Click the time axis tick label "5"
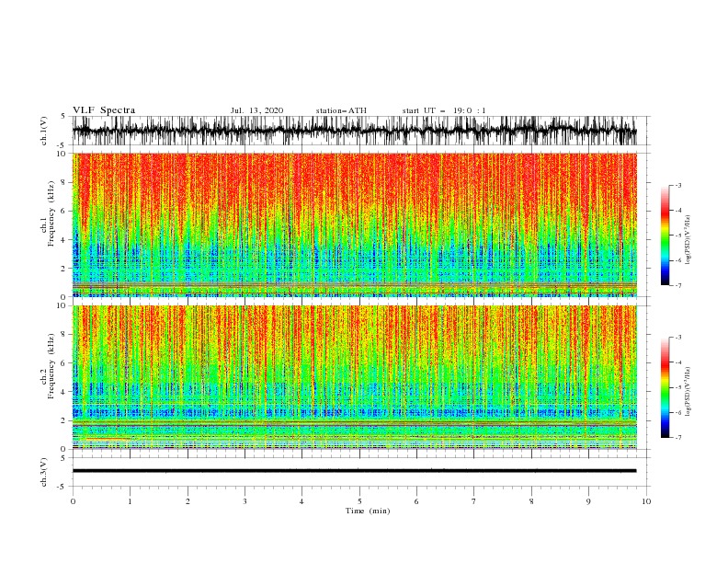 pos(359,501)
